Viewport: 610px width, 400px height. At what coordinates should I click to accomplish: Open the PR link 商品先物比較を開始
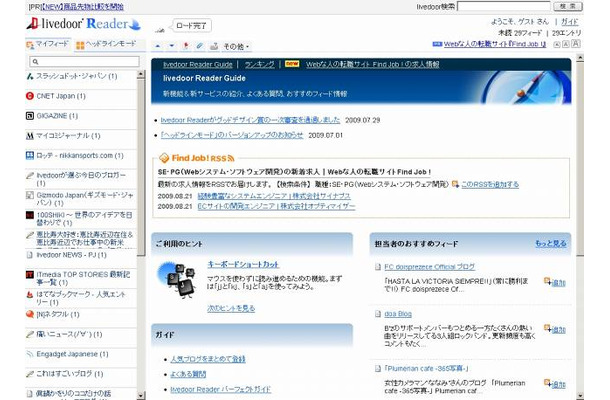[x=82, y=7]
